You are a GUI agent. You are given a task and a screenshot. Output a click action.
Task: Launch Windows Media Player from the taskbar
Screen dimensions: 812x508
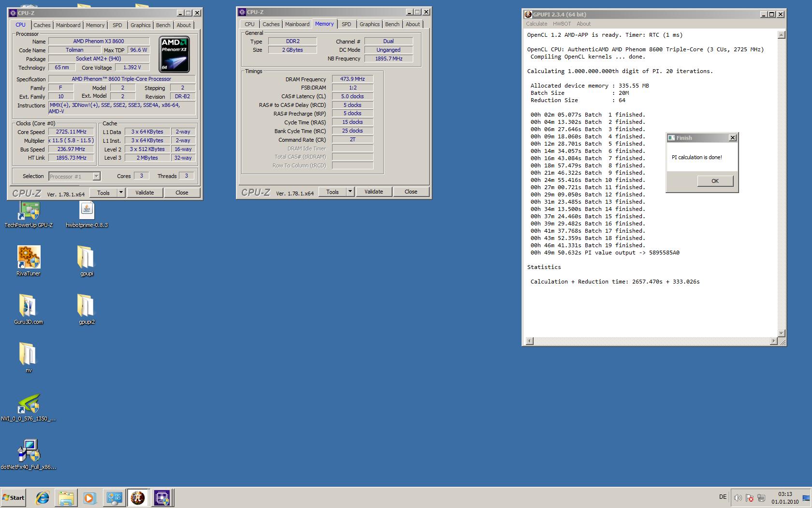pos(89,497)
